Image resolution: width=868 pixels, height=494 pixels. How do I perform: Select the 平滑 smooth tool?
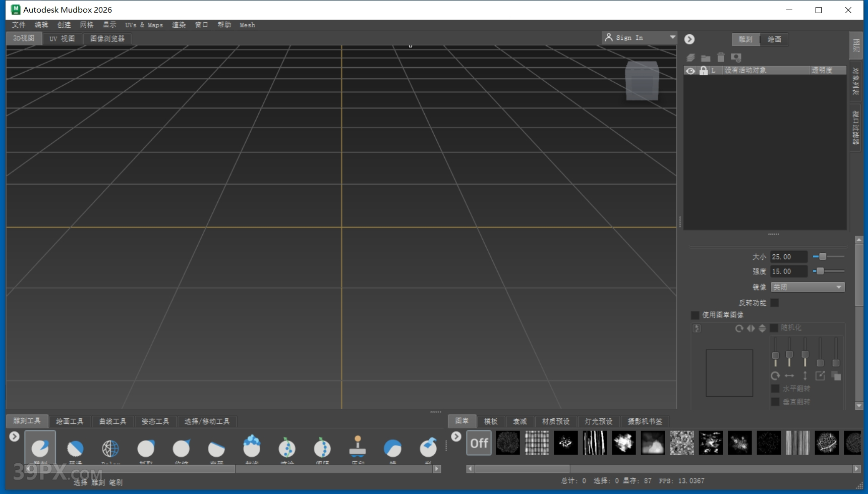pos(76,448)
